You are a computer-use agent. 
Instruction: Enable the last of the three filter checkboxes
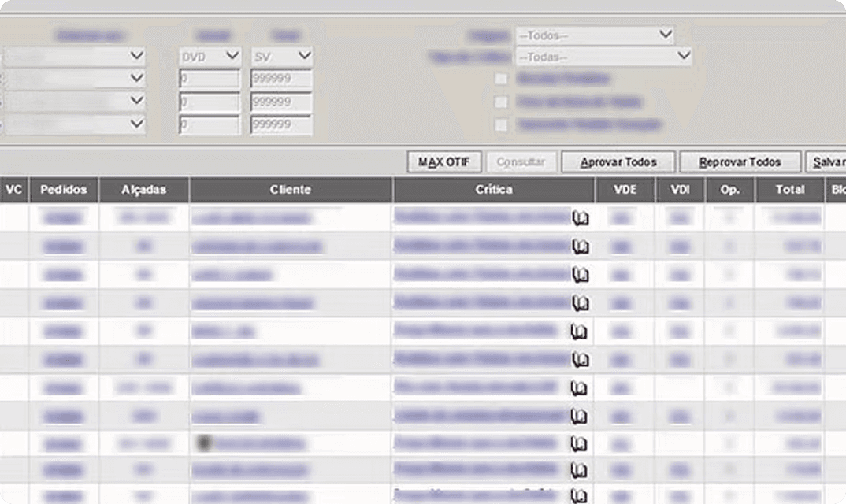[501, 124]
